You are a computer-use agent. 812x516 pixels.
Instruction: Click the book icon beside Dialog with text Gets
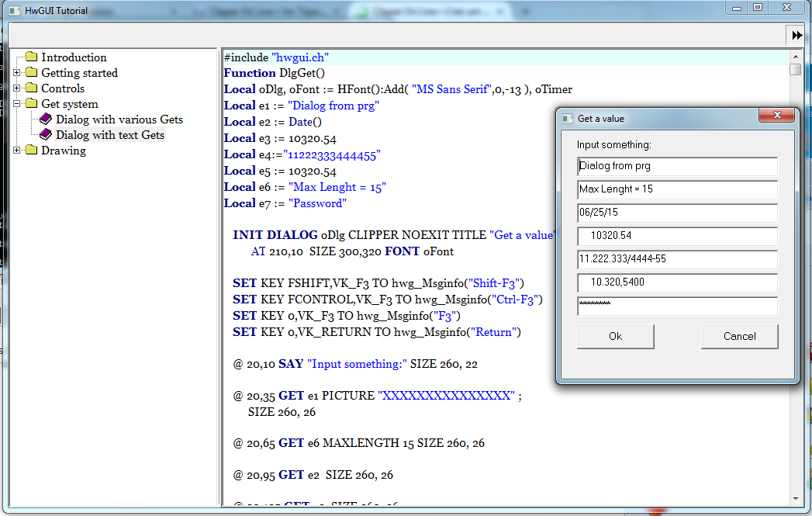[x=45, y=135]
